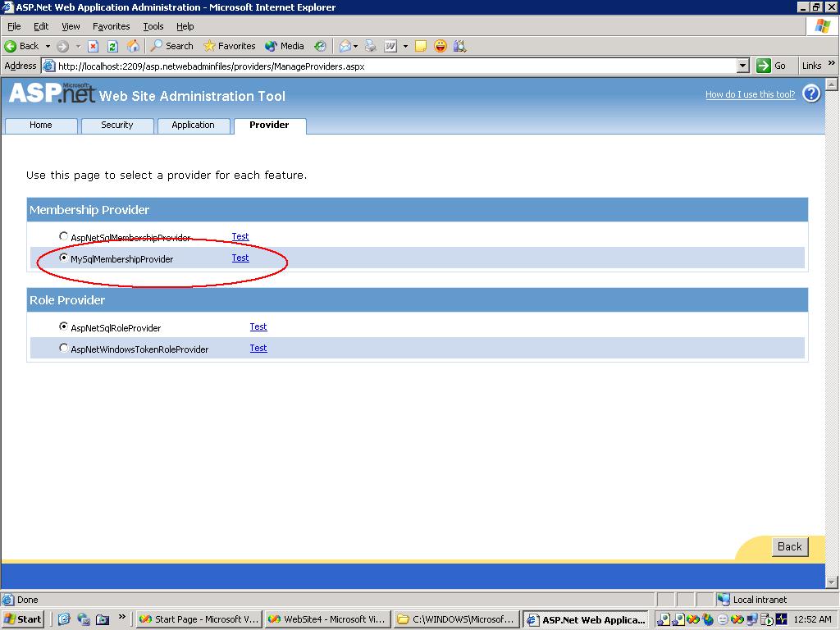Image resolution: width=840 pixels, height=630 pixels.
Task: Click the History icon
Action: click(320, 47)
